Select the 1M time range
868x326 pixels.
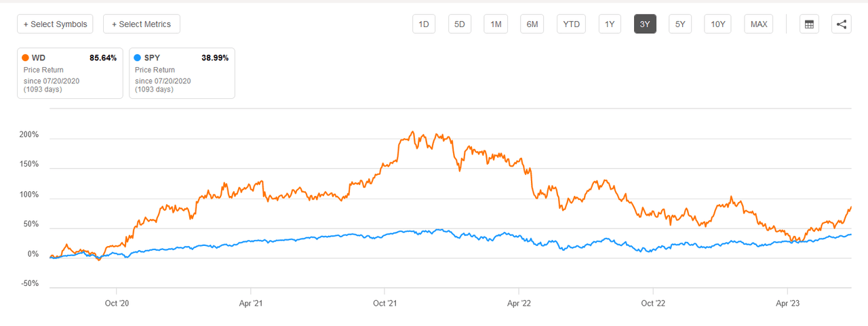[x=496, y=24]
